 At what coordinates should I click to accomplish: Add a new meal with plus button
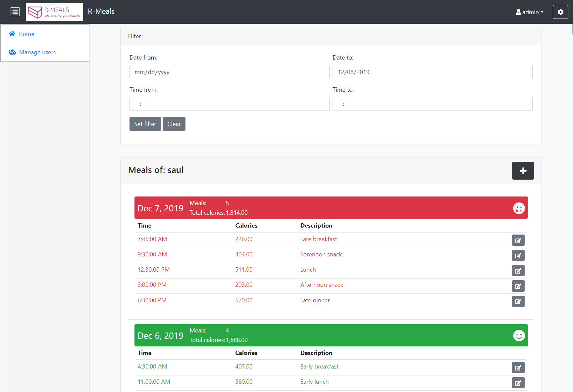523,171
